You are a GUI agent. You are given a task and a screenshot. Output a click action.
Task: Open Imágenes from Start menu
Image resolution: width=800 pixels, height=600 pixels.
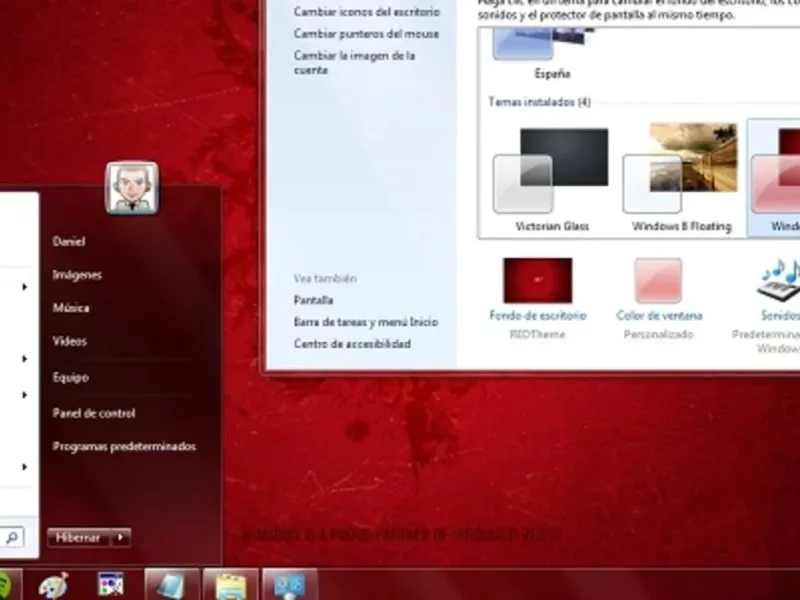[78, 275]
